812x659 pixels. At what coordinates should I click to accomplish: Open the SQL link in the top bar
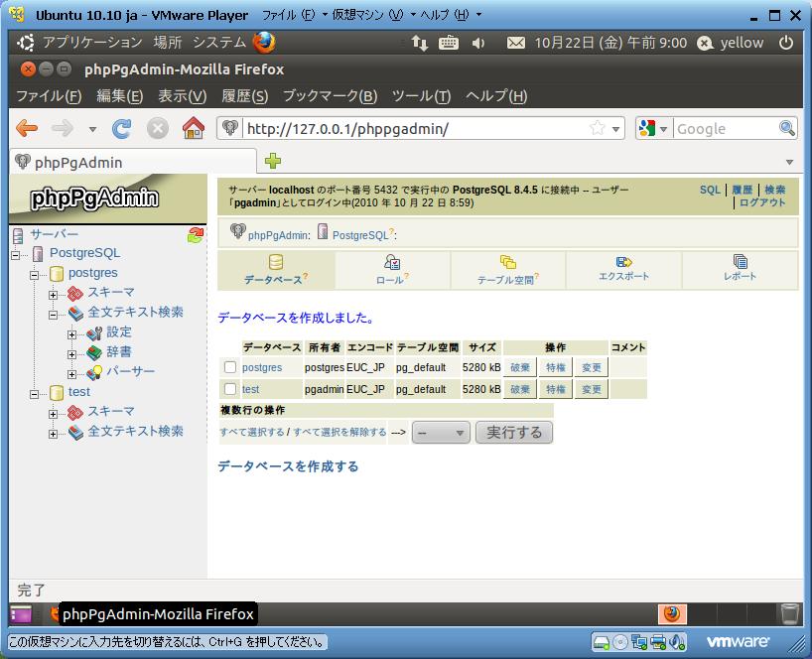710,190
